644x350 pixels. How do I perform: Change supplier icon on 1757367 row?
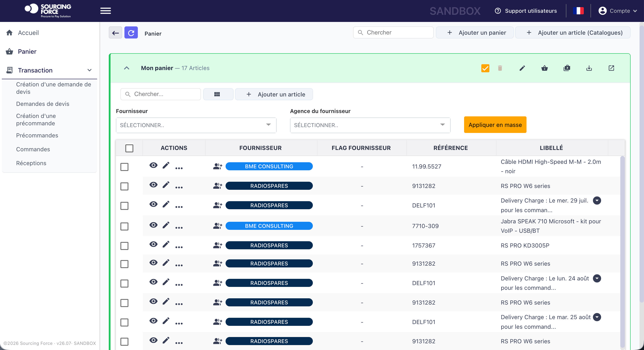(x=218, y=245)
